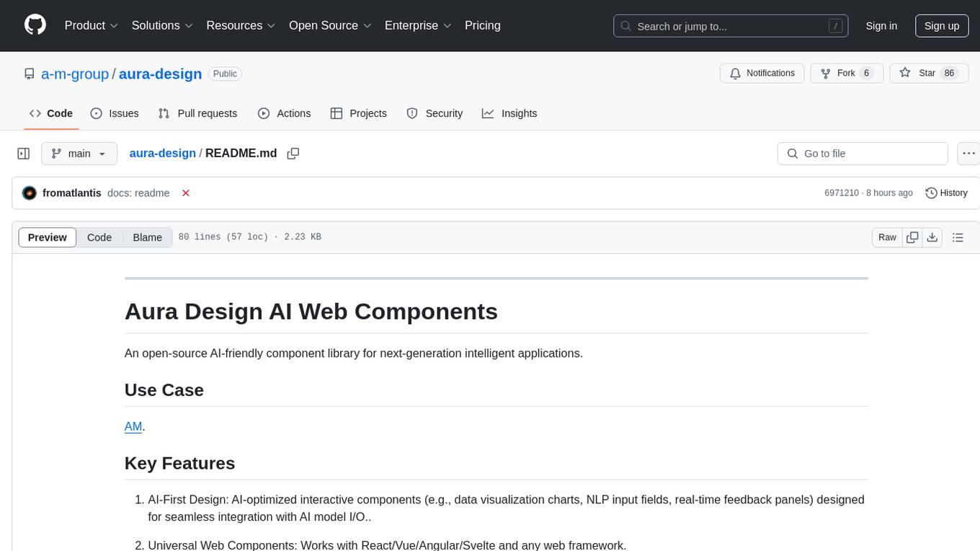
Task: Open the GitHub homepage logo
Action: [x=35, y=25]
